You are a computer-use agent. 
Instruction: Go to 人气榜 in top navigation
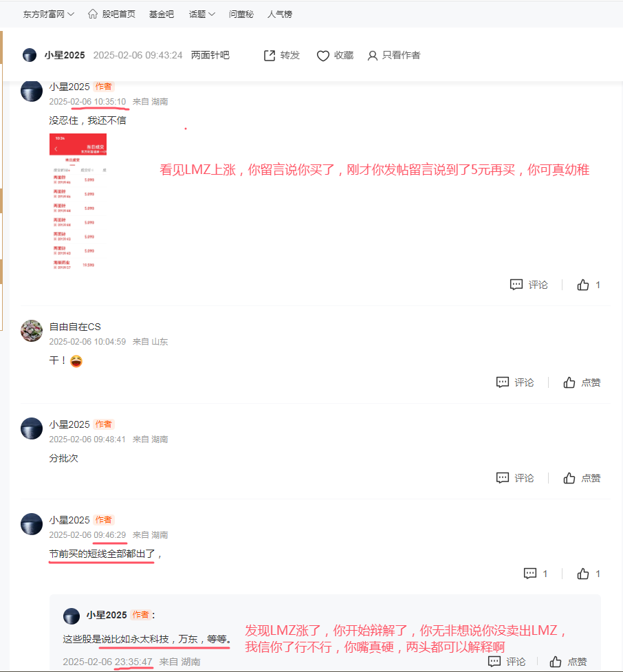pyautogui.click(x=280, y=14)
